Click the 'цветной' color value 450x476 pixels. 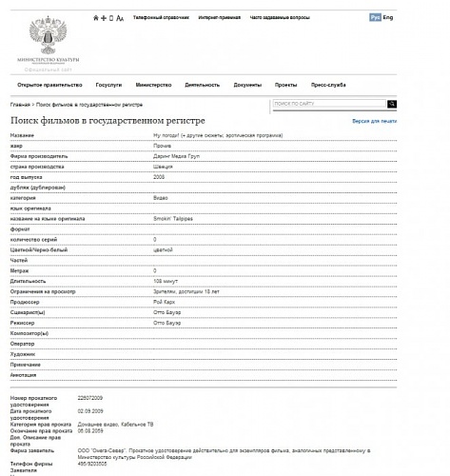[163, 250]
